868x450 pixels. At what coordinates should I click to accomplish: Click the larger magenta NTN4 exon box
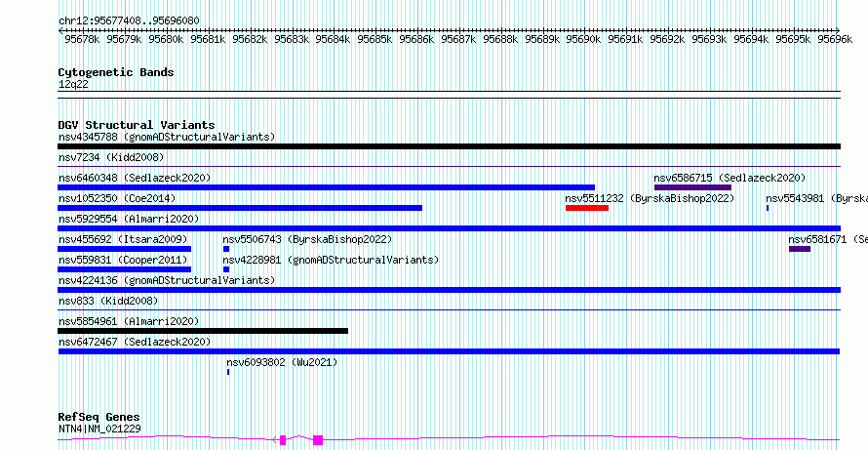[x=318, y=440]
